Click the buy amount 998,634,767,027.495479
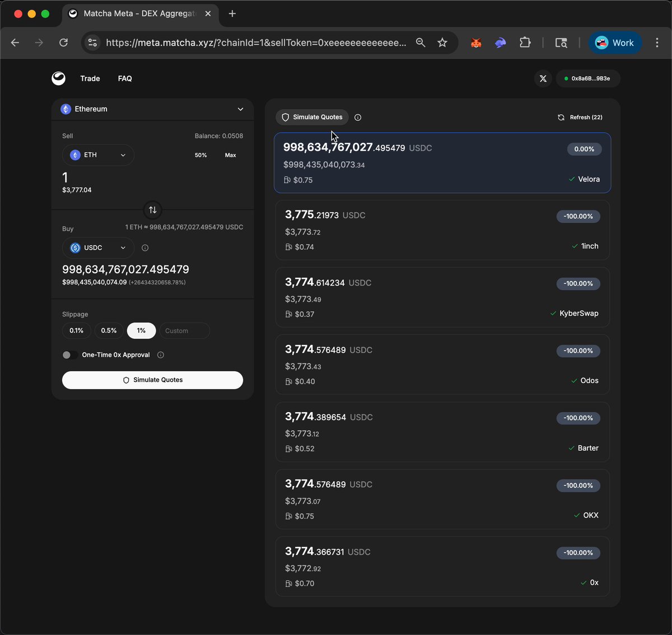Image resolution: width=672 pixels, height=635 pixels. [x=125, y=269]
